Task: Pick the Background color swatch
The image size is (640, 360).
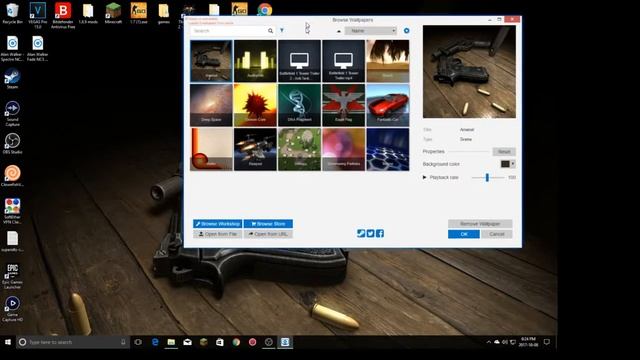Action: tap(505, 164)
